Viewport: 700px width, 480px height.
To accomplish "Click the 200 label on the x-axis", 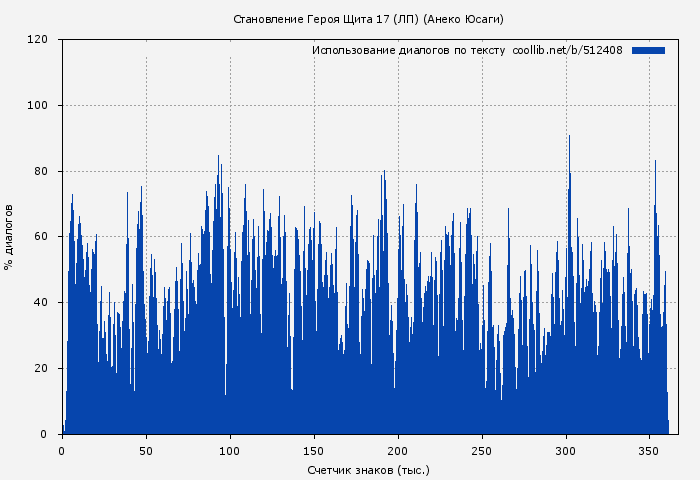I will 399,450.
